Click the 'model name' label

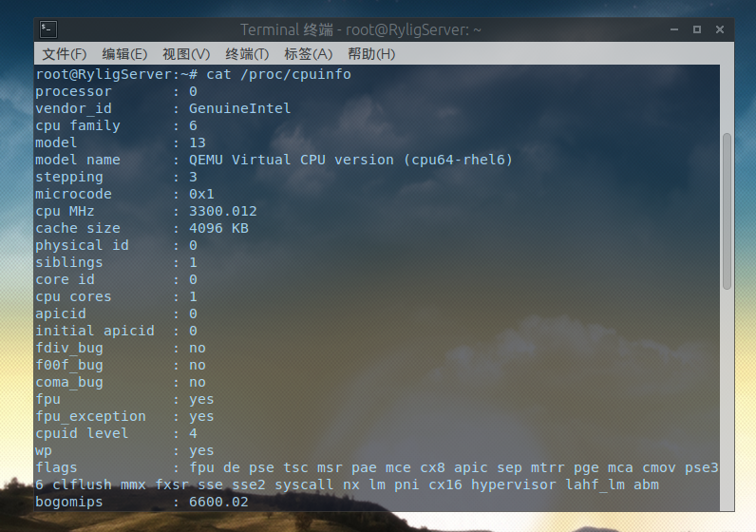pos(78,160)
